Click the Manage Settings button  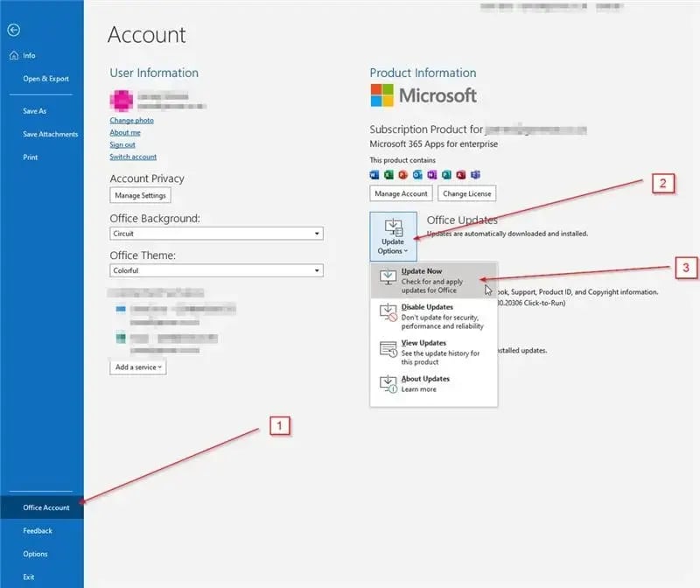tap(140, 195)
